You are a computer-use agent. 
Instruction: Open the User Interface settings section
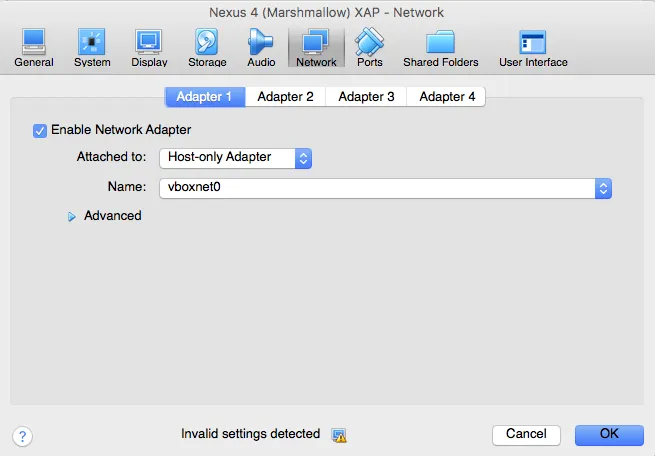coord(533,48)
